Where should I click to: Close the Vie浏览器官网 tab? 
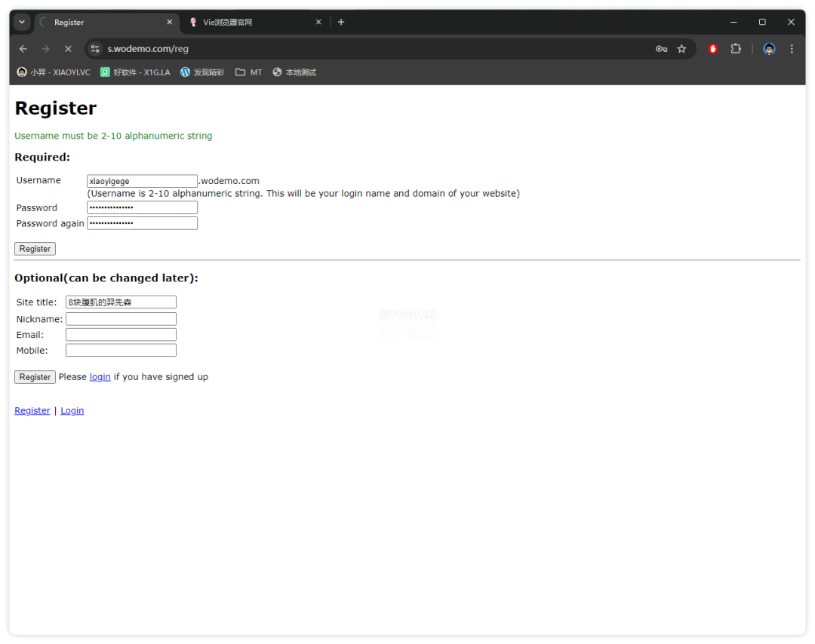pos(318,23)
